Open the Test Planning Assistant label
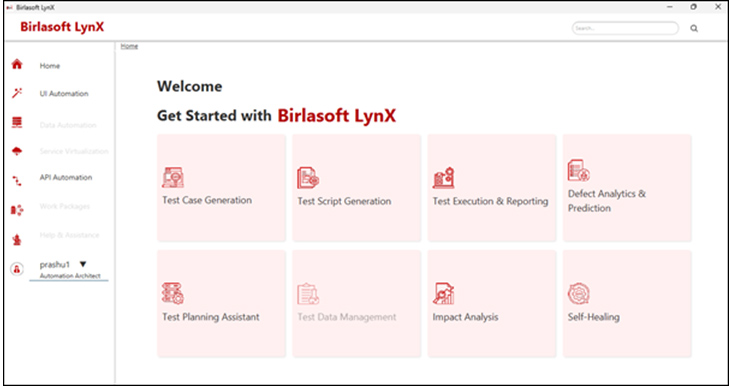 click(x=210, y=317)
